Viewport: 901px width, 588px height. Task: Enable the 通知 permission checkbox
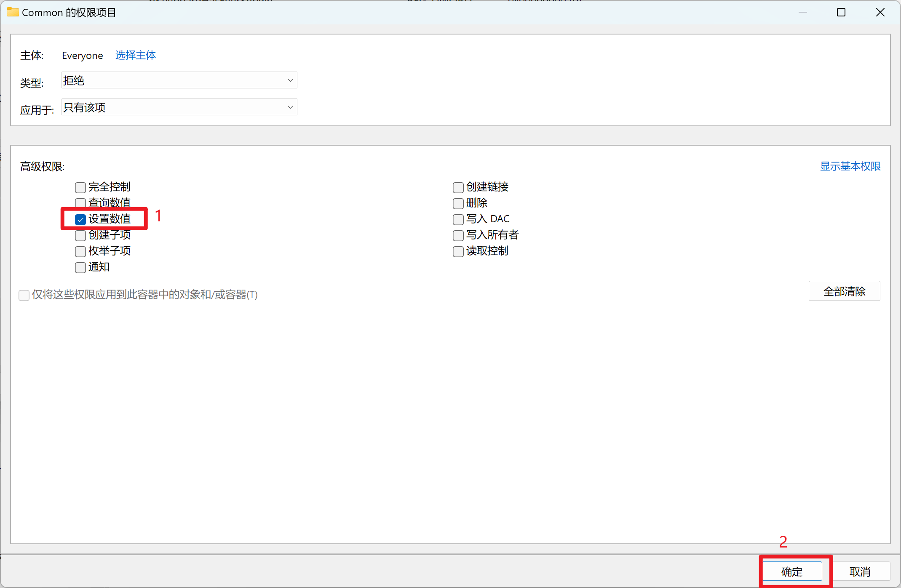pos(80,267)
